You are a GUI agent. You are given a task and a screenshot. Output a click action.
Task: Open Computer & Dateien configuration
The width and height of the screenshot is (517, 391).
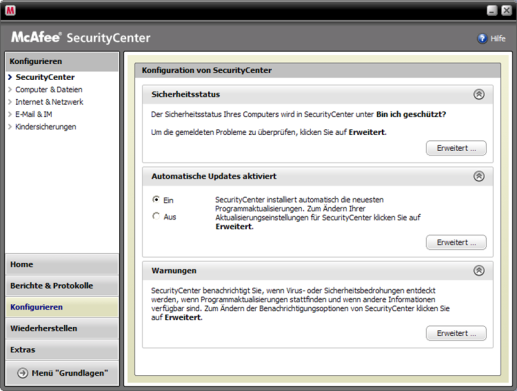point(49,90)
